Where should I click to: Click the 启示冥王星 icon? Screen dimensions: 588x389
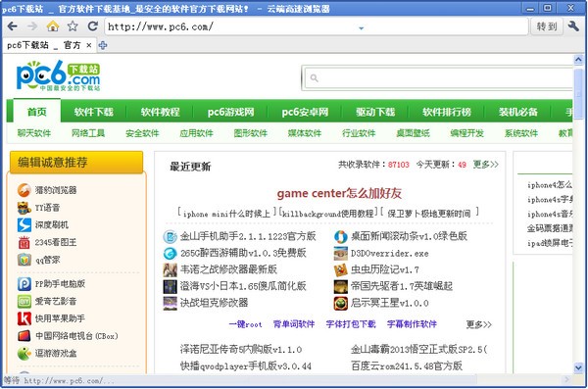pos(340,303)
